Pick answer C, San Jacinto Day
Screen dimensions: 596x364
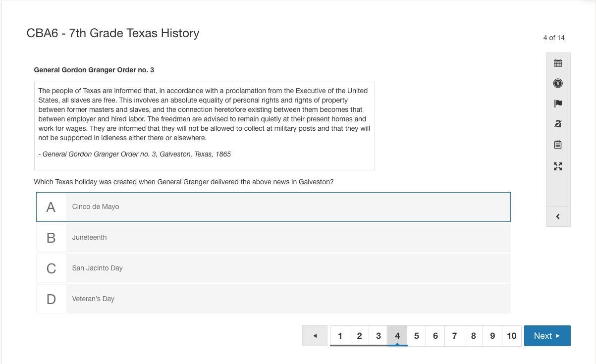[x=287, y=268]
